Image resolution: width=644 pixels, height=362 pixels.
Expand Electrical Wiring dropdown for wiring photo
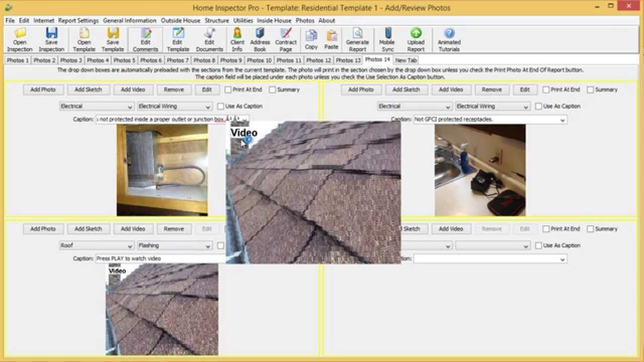[208, 107]
